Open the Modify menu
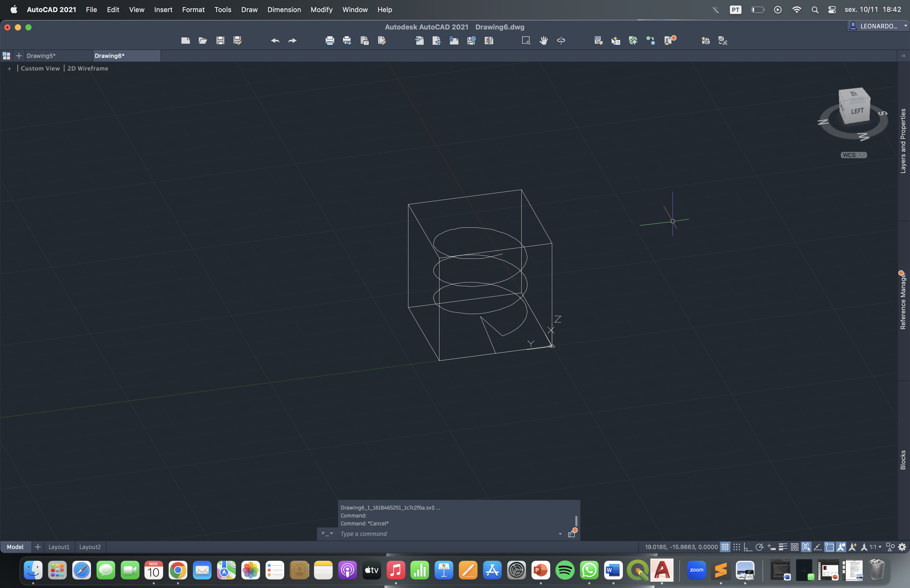 click(322, 9)
